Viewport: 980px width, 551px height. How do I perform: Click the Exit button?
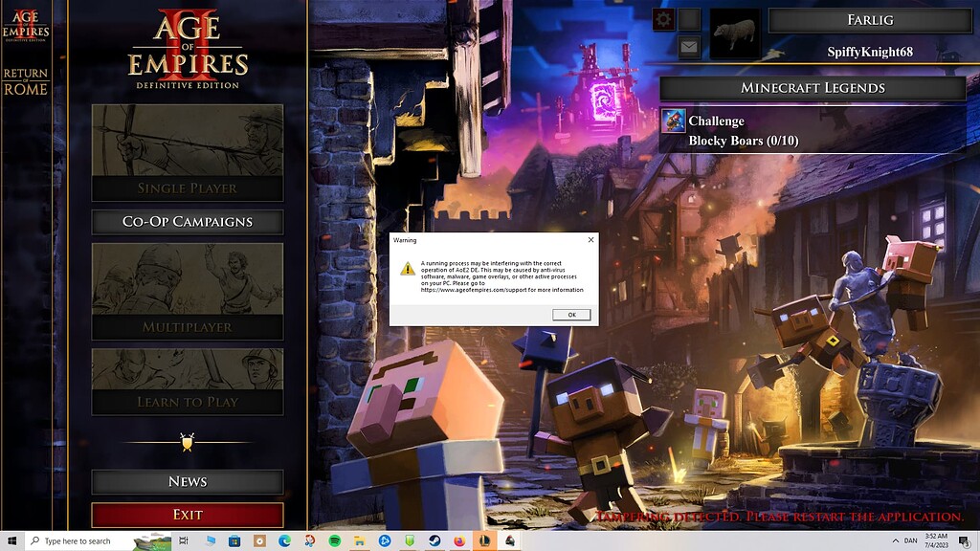(188, 514)
